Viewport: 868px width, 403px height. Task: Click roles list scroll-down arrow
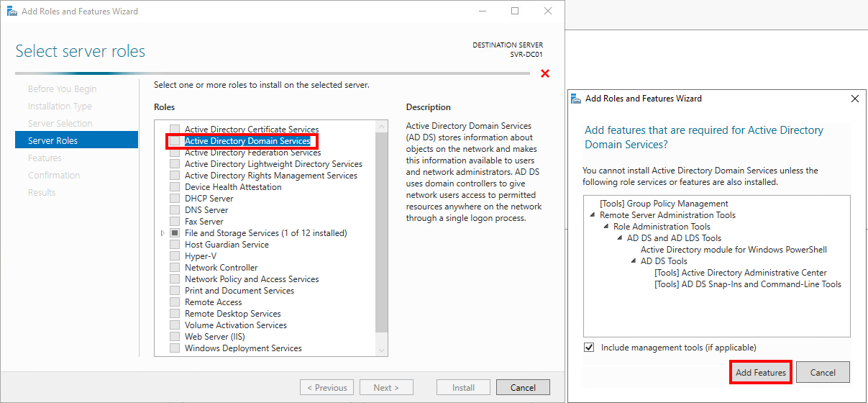tap(382, 350)
